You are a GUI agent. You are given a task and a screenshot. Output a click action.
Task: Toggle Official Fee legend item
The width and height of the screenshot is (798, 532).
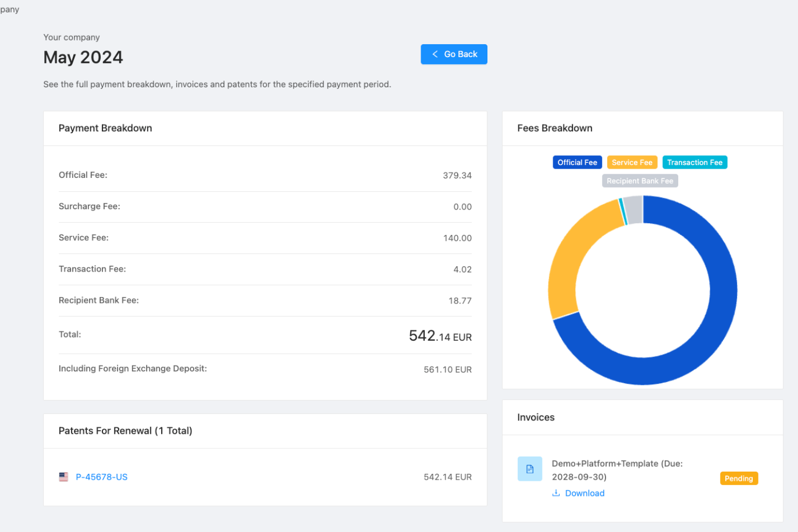(x=577, y=162)
